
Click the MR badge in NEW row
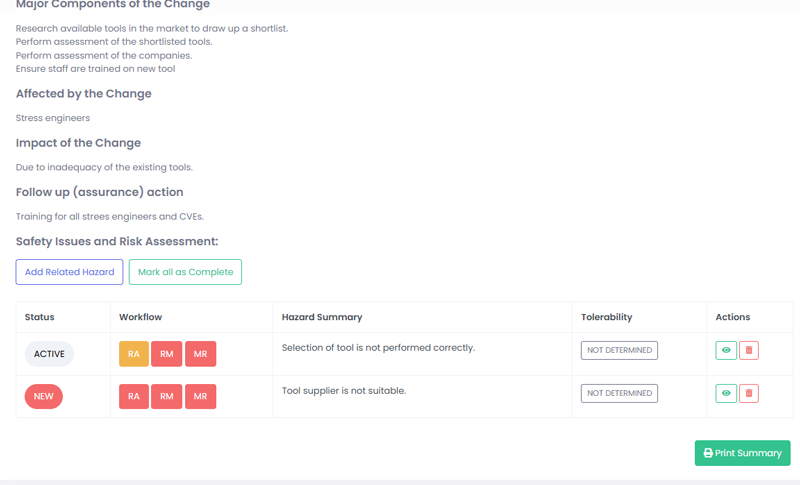200,397
